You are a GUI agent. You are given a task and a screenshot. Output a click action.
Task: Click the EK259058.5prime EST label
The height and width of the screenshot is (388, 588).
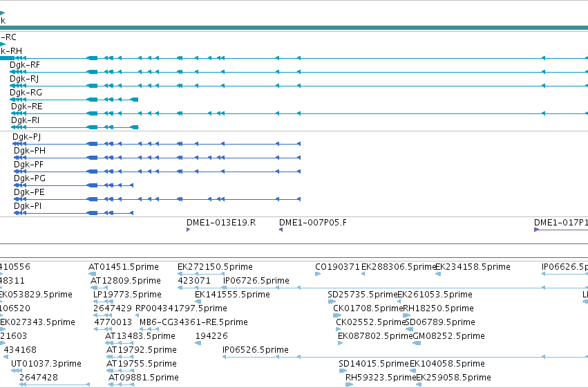click(x=453, y=378)
